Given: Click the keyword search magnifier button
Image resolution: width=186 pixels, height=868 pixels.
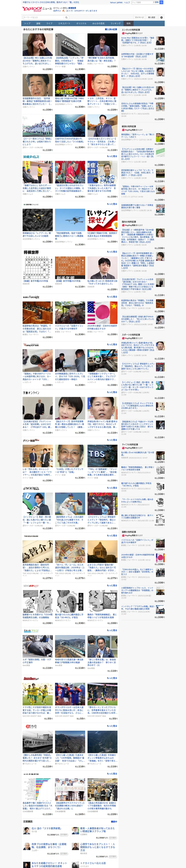Looking at the screenshot, I should click(66, 18).
